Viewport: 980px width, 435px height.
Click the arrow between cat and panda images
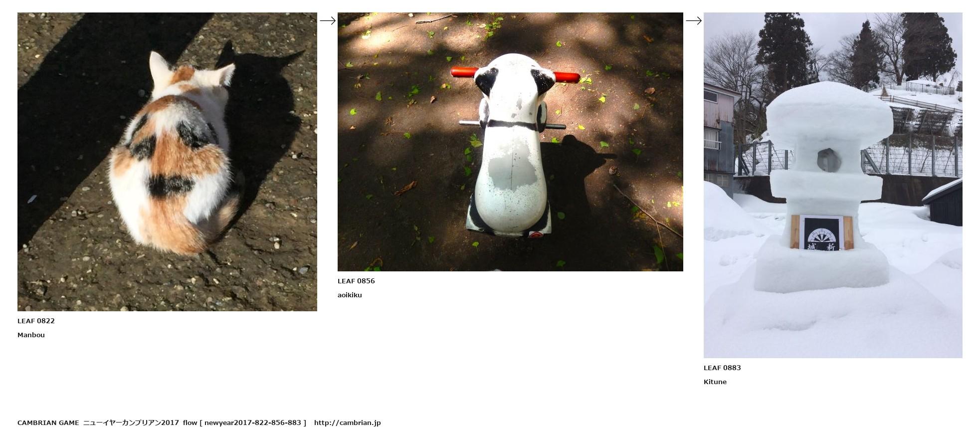[328, 20]
